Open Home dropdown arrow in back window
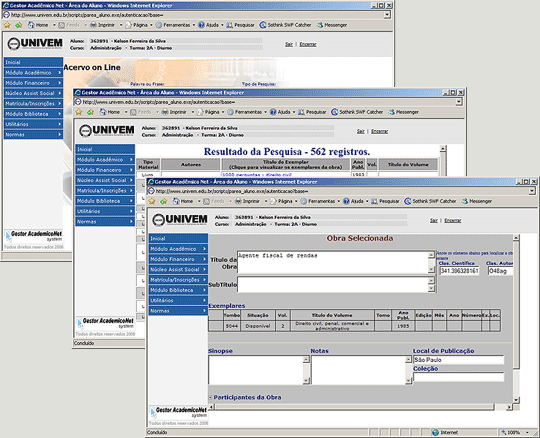This screenshot has width=540, height=438. point(54,25)
